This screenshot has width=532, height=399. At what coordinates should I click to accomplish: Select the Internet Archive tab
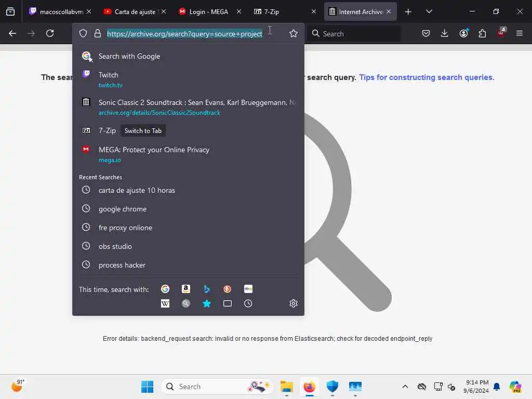(361, 11)
